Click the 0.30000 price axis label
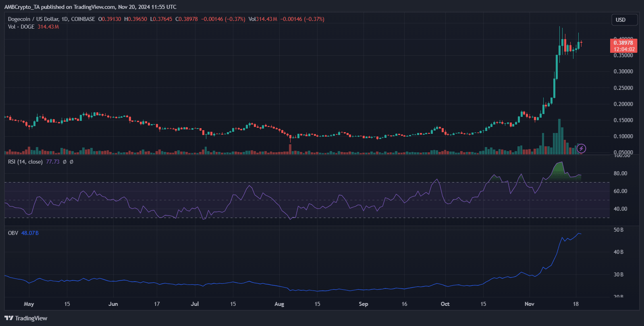This screenshot has height=326, width=644. [623, 71]
